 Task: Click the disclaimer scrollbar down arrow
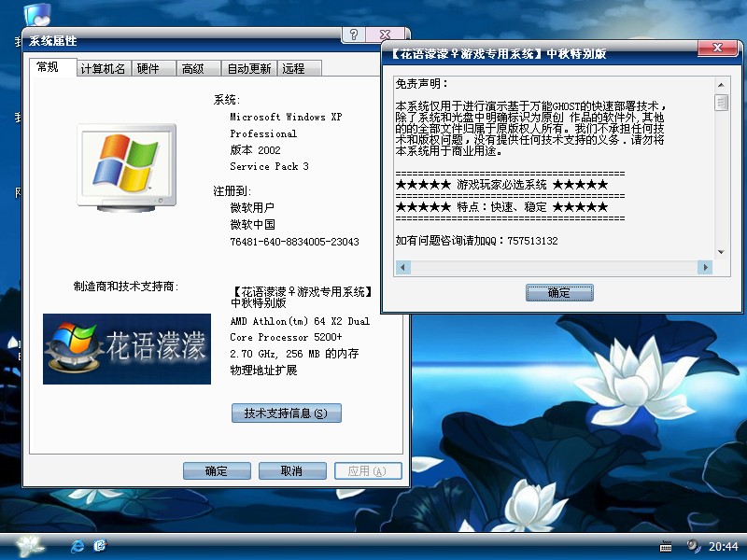[721, 252]
